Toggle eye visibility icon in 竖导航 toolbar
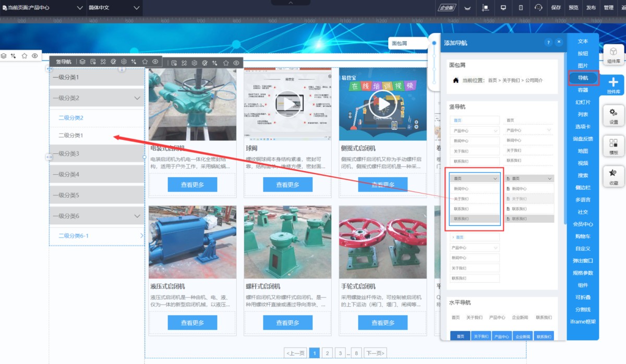Viewport: 626px width, 364px height. pyautogui.click(x=155, y=62)
